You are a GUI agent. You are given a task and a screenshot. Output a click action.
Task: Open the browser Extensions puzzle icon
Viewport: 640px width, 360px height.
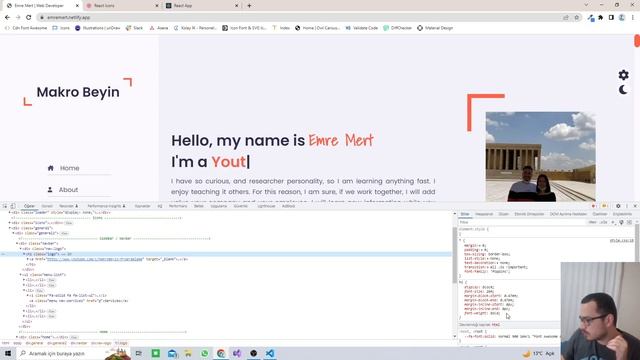click(x=600, y=18)
